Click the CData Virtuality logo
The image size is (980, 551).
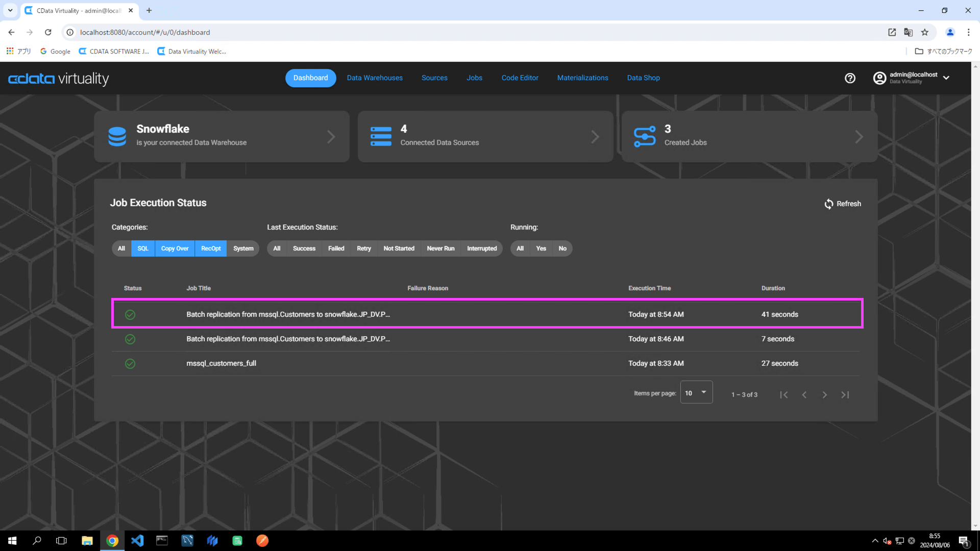[x=59, y=79]
